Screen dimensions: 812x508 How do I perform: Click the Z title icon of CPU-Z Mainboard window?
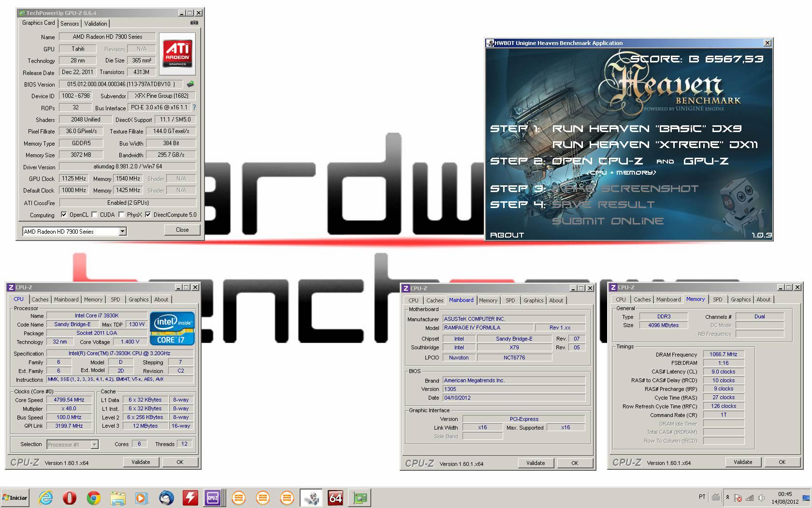pyautogui.click(x=406, y=288)
